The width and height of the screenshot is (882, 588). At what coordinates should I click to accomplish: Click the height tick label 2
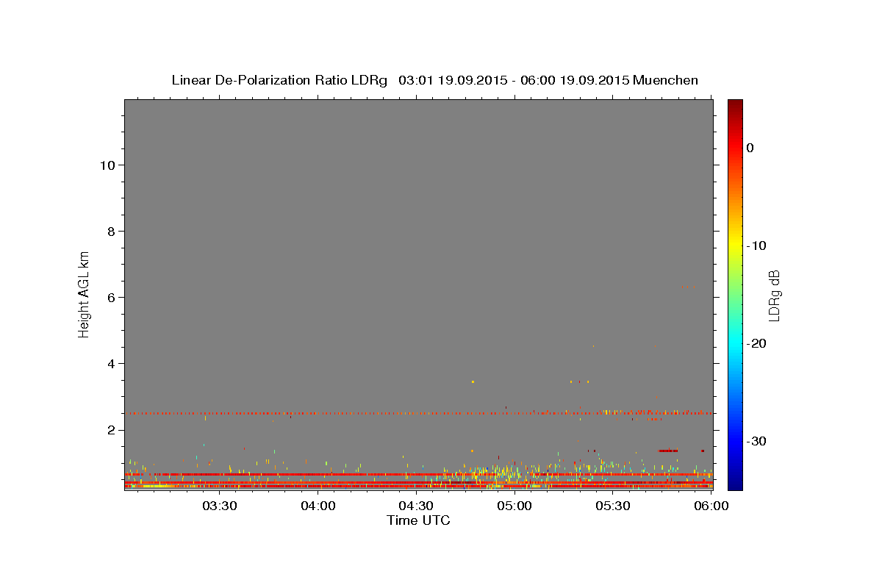click(x=110, y=430)
